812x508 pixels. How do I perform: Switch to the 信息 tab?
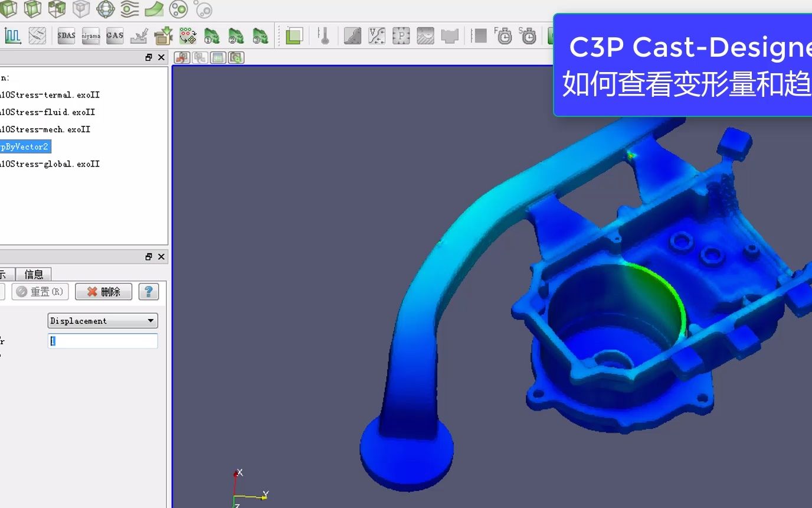pos(34,274)
